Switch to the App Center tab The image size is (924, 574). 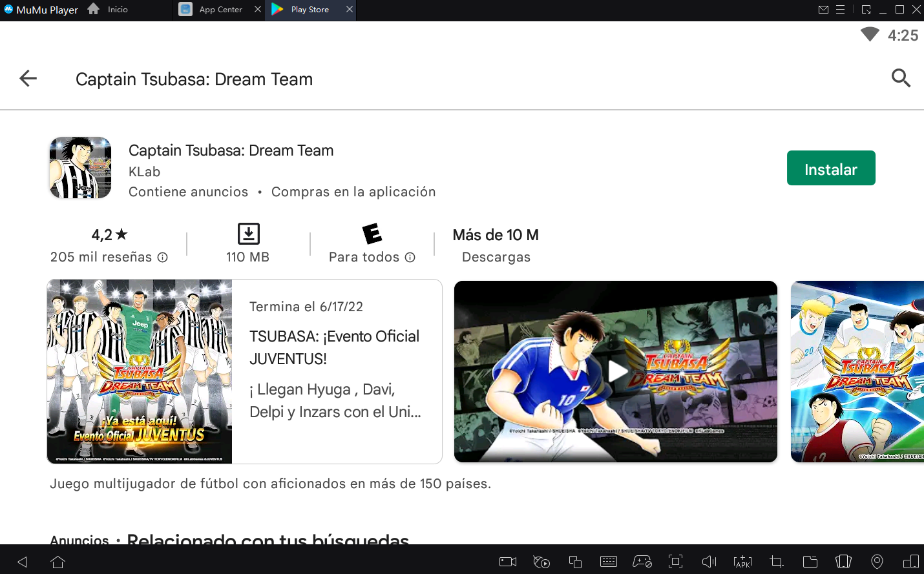[220, 10]
